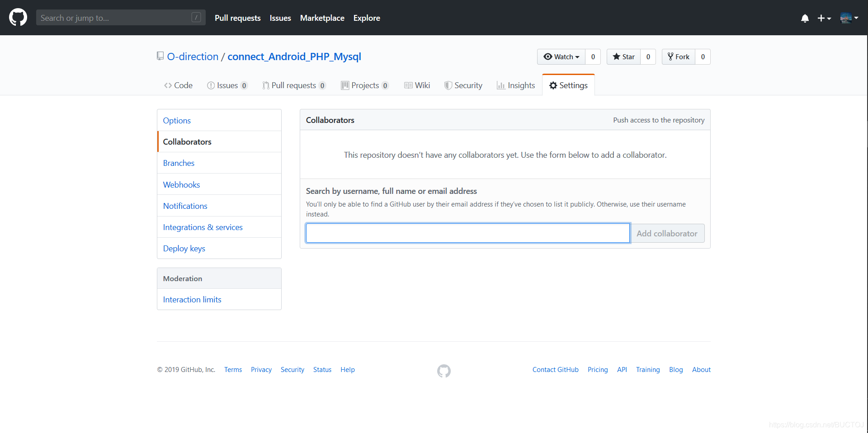Open Contact GitHub footer link

tap(556, 370)
